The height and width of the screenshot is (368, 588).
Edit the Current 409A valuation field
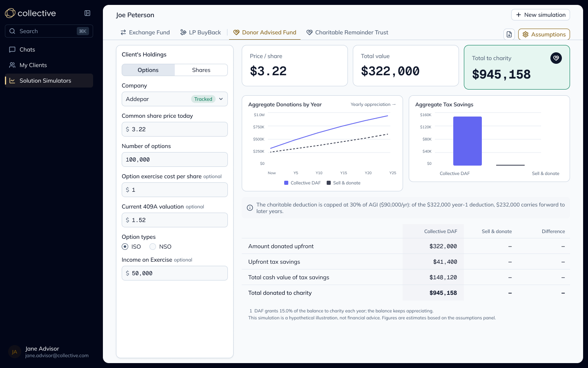click(175, 220)
